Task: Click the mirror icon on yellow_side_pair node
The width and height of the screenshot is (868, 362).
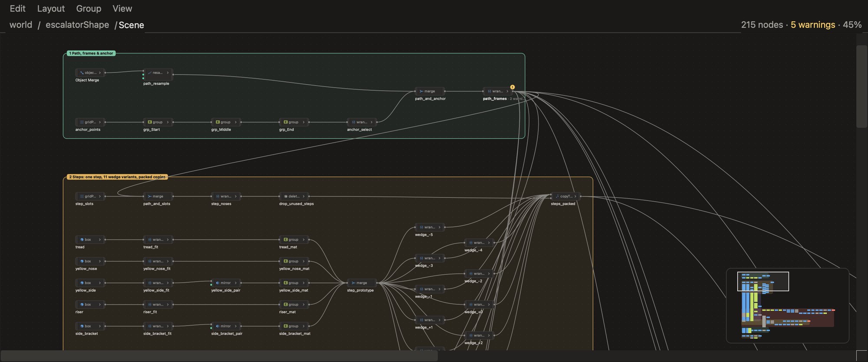Action: pyautogui.click(x=218, y=283)
